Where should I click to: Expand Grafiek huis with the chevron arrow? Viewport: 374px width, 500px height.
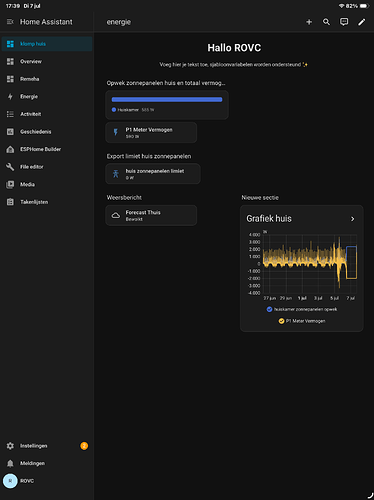click(352, 219)
